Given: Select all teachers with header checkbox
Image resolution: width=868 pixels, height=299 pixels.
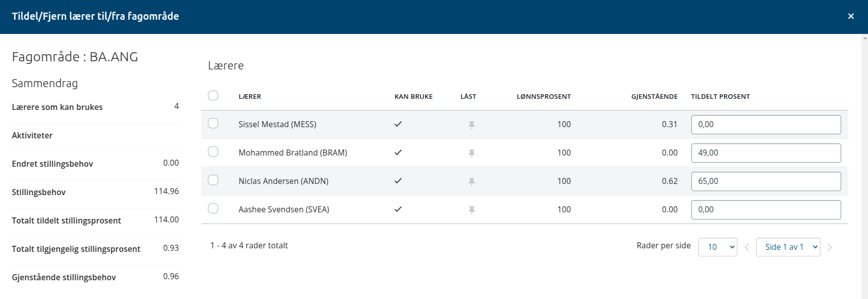Looking at the screenshot, I should tap(213, 96).
